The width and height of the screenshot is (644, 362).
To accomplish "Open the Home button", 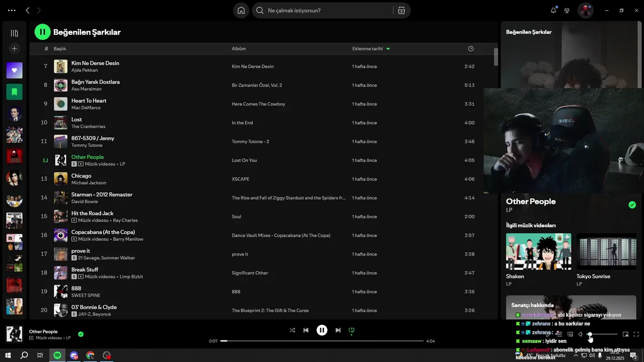I will 241,10.
